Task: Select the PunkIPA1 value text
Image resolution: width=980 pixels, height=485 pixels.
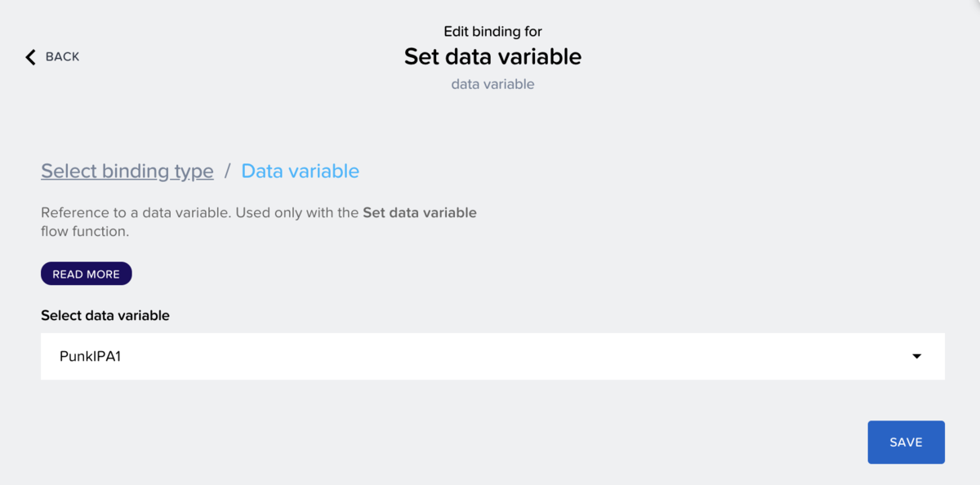Action: [90, 356]
